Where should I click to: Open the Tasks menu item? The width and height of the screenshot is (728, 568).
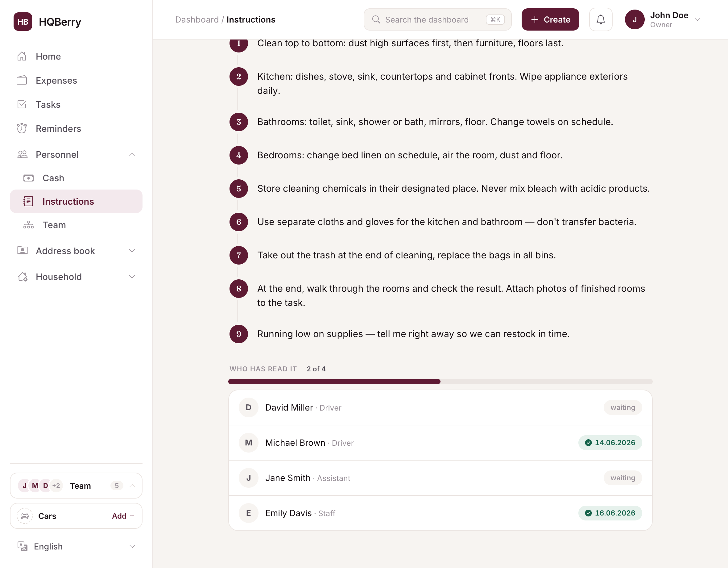(x=76, y=104)
